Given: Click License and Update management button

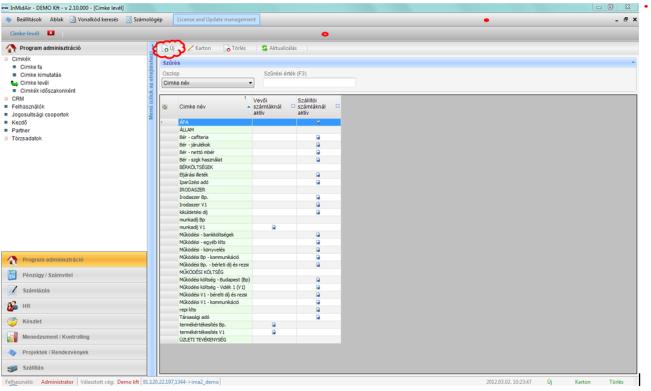Looking at the screenshot, I should 216,20.
